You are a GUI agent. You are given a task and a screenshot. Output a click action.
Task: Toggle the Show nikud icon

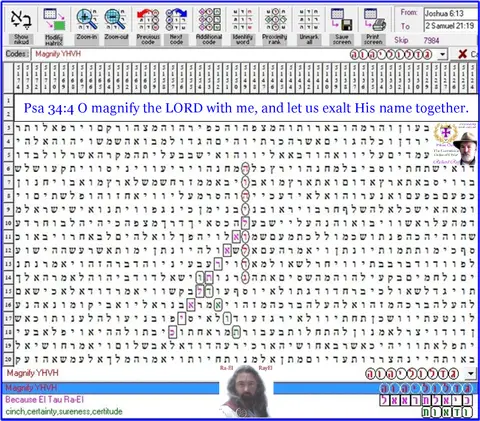21,19
